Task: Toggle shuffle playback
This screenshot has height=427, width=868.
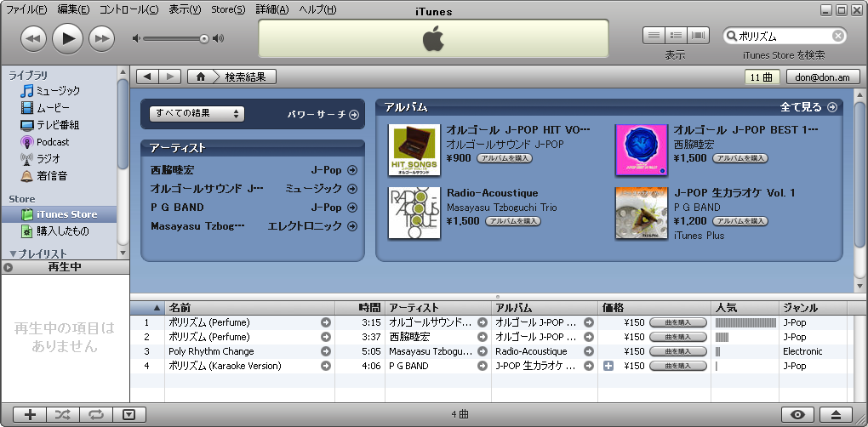Action: click(x=63, y=414)
